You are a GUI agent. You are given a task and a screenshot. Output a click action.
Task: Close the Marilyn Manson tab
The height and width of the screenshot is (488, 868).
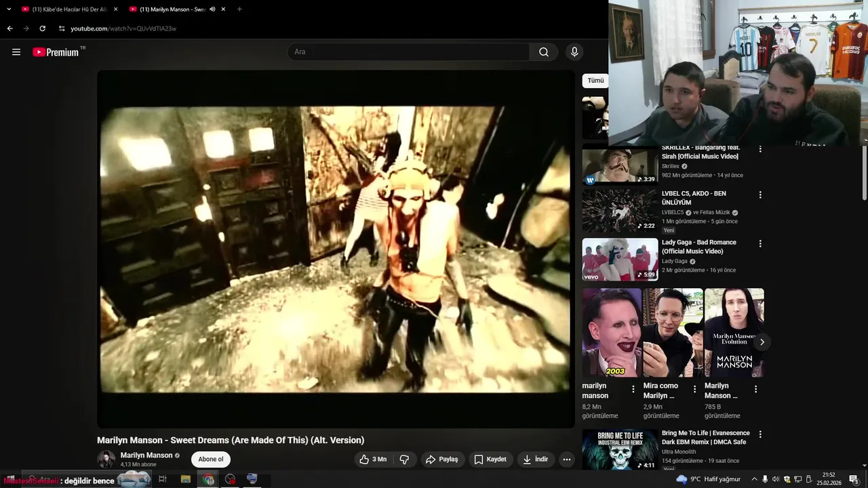click(x=223, y=9)
